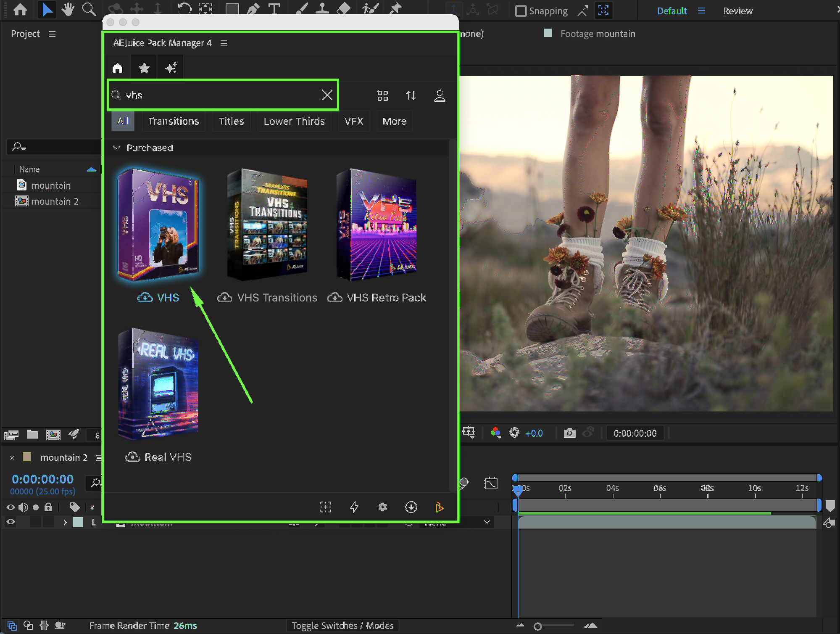Screen dimensions: 840x634
Task: Filter packs by Transitions
Action: 174,122
